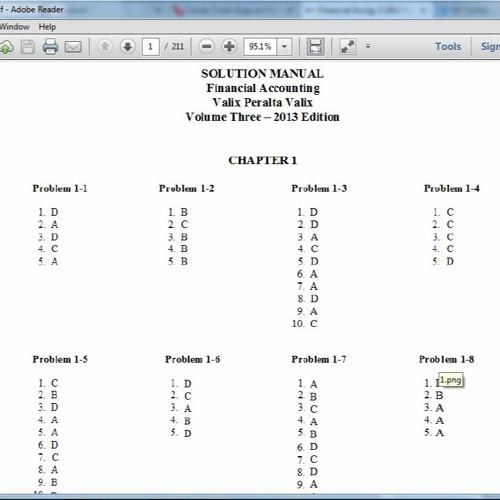
Task: Click the 1.png tooltip label
Action: coord(451,380)
